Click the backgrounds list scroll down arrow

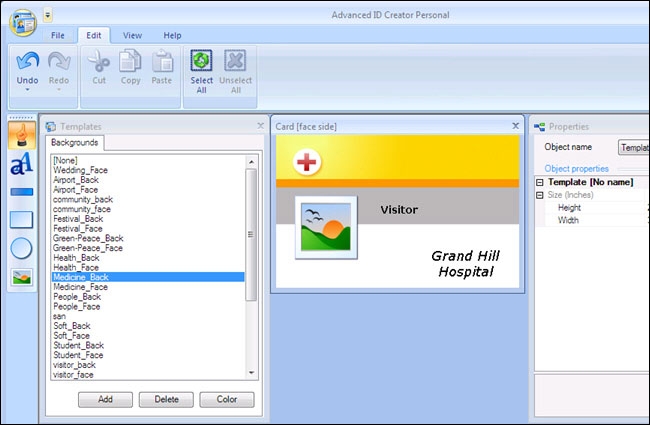coord(251,373)
